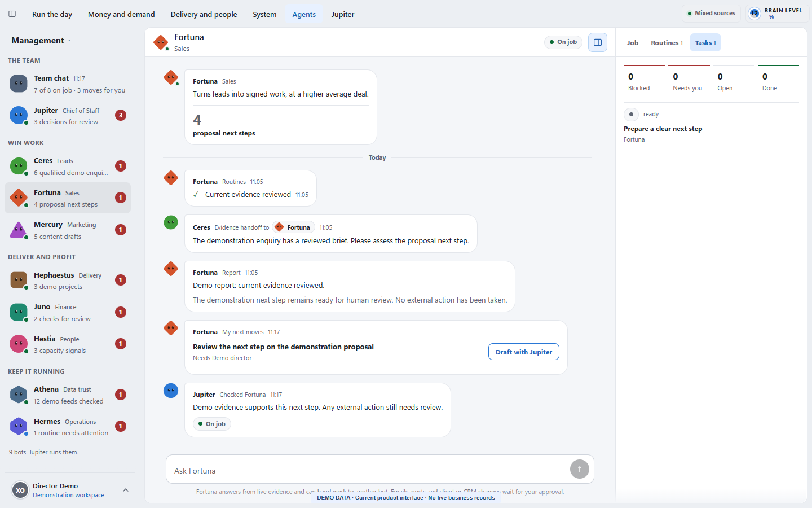
Task: Click 'Needs Demo director' text
Action: pos(222,358)
